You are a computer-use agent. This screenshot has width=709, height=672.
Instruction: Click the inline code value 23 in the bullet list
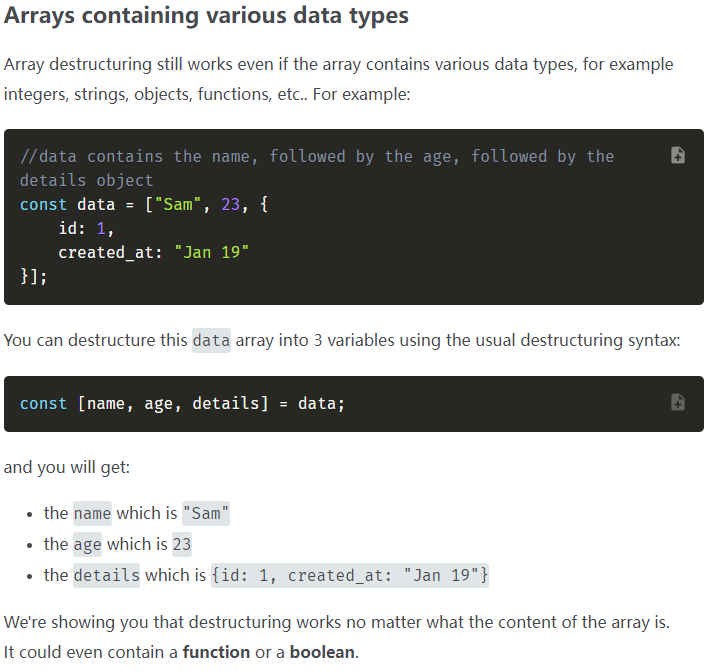tap(181, 544)
